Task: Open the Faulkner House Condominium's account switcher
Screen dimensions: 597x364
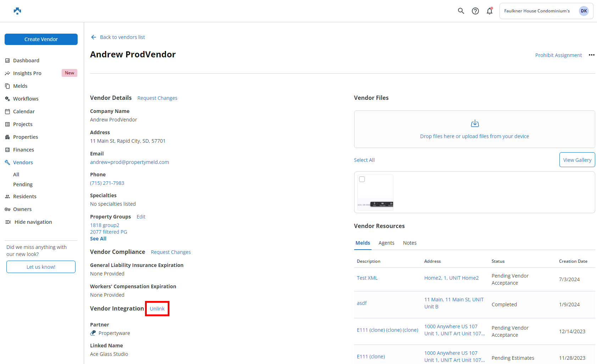Action: [x=537, y=11]
